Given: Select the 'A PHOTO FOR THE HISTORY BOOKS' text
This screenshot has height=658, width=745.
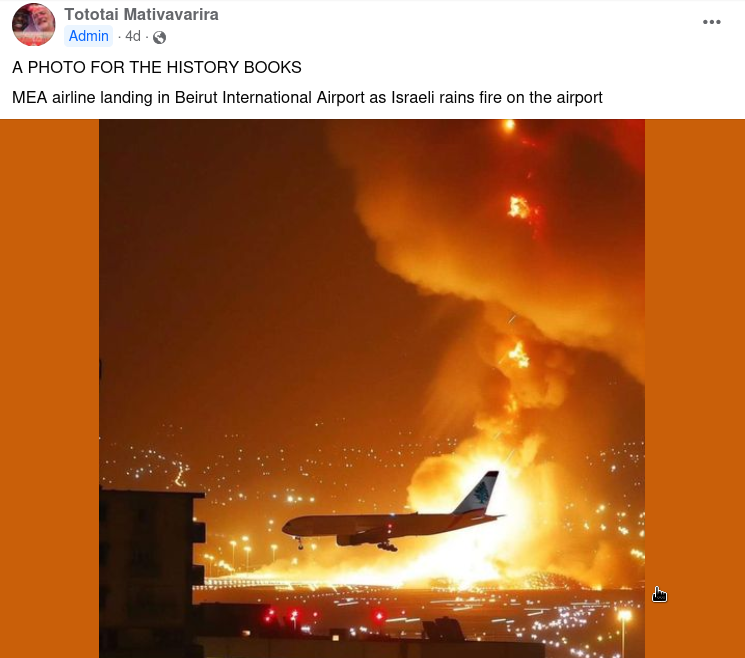Looking at the screenshot, I should pos(157,67).
